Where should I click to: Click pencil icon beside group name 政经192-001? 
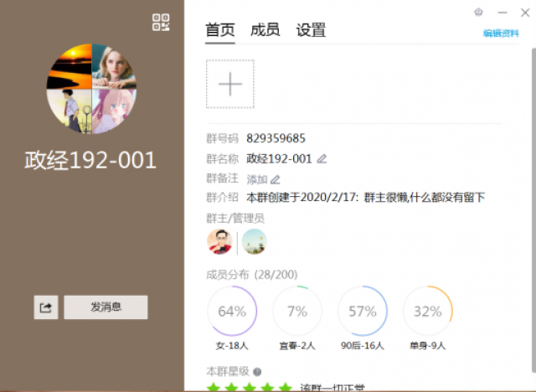(x=322, y=158)
